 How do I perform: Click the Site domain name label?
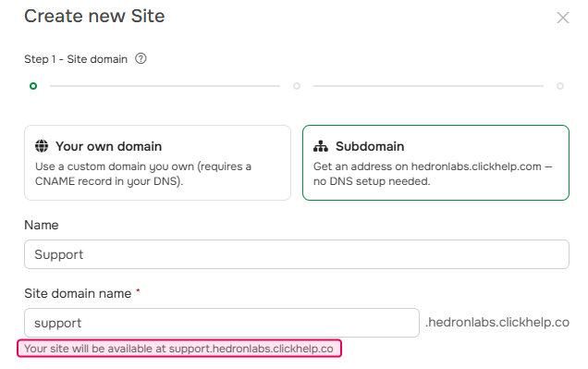78,293
